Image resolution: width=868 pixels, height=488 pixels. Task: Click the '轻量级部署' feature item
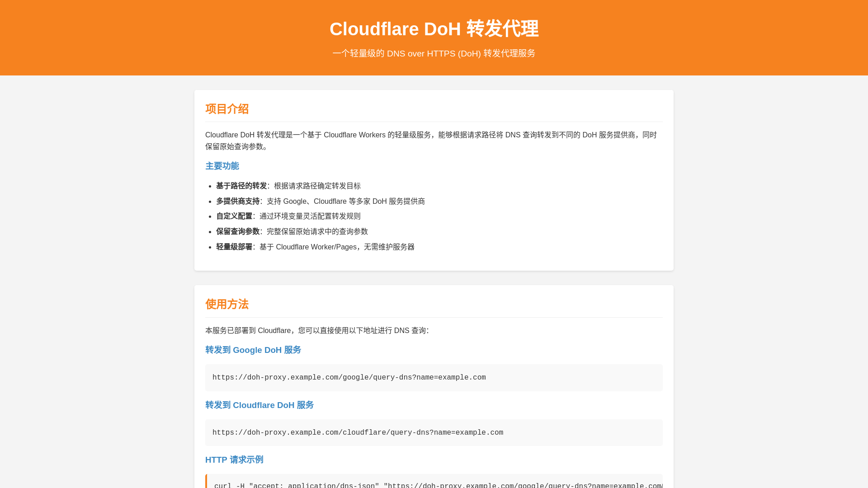click(315, 247)
